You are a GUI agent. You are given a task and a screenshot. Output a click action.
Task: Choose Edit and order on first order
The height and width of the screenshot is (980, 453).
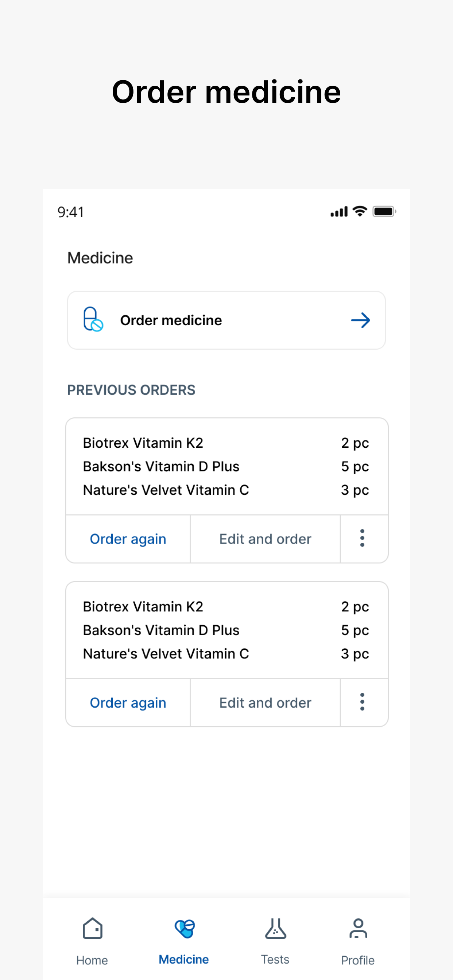pos(265,539)
